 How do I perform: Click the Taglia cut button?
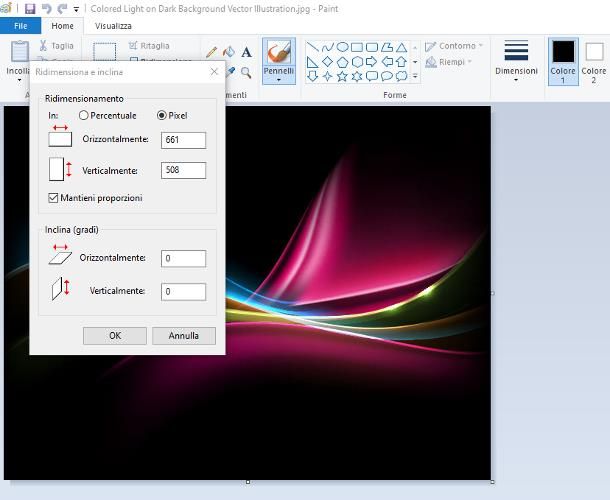pyautogui.click(x=57, y=46)
